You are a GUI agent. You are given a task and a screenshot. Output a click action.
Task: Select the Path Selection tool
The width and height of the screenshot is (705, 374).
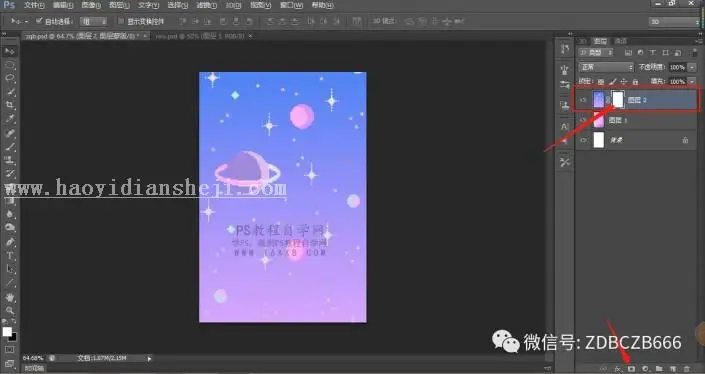click(x=9, y=269)
